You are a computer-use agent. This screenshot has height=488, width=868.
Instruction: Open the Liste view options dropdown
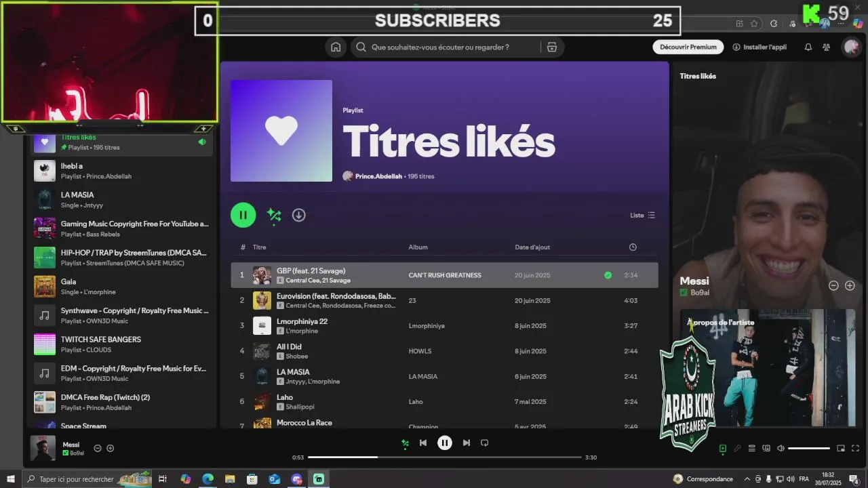642,215
